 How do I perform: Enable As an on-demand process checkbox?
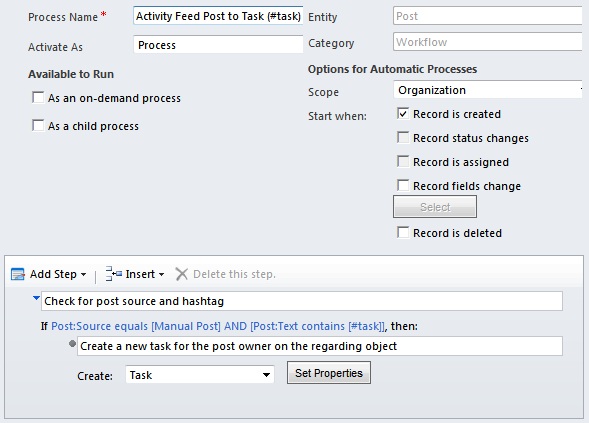coord(38,97)
